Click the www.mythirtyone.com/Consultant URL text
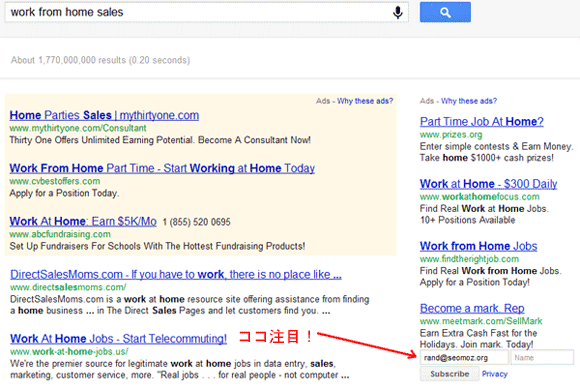This screenshot has height=389, width=580. [78, 128]
